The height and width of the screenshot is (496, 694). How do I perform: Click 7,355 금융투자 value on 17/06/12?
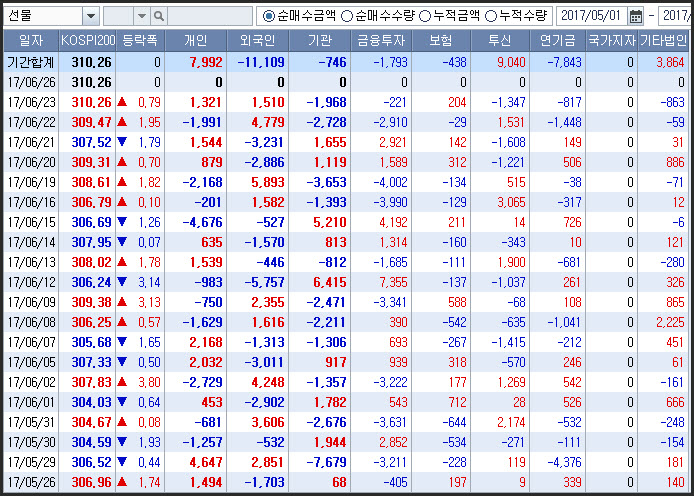pos(393,282)
